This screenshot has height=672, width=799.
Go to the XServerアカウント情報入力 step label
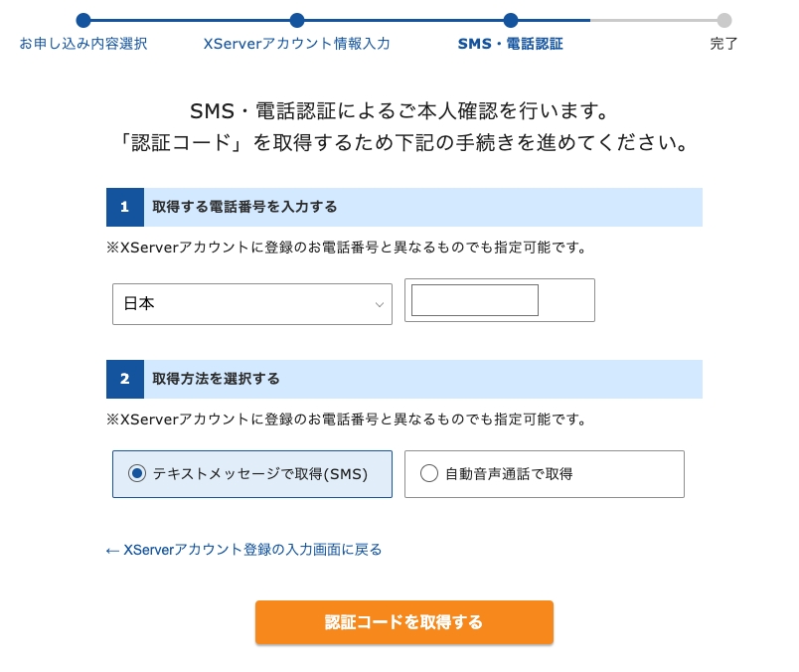[297, 44]
